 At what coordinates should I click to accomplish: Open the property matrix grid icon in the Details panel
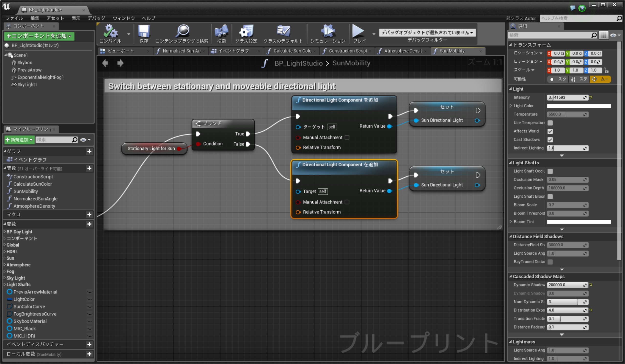tap(604, 35)
